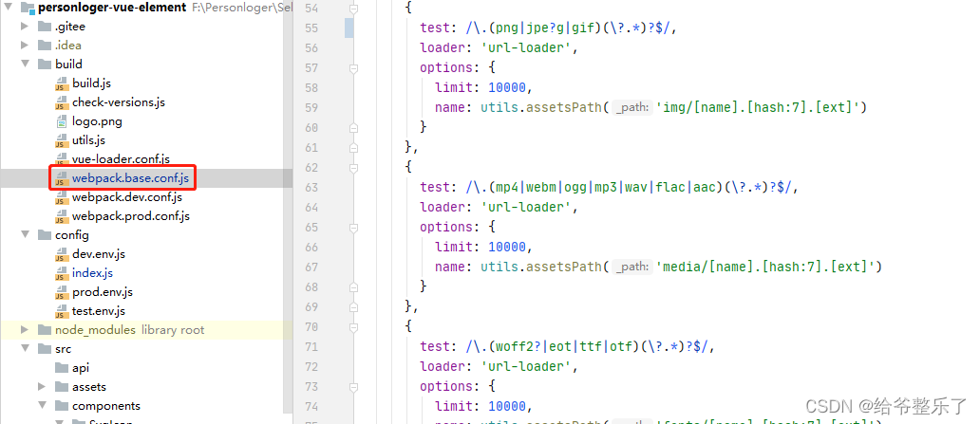Click the build folder icon

(45, 64)
